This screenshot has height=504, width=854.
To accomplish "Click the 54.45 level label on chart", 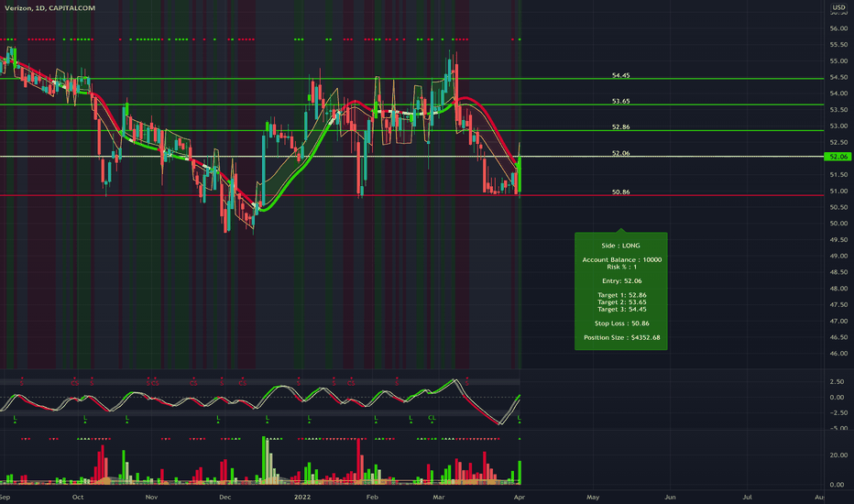I will point(621,75).
